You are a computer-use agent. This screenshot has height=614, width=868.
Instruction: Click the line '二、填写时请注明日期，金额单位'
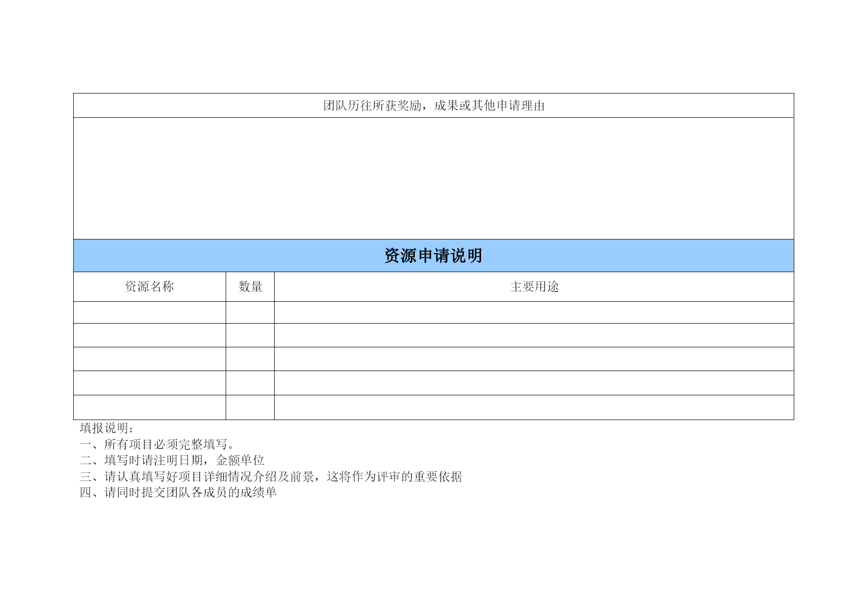coord(172,460)
